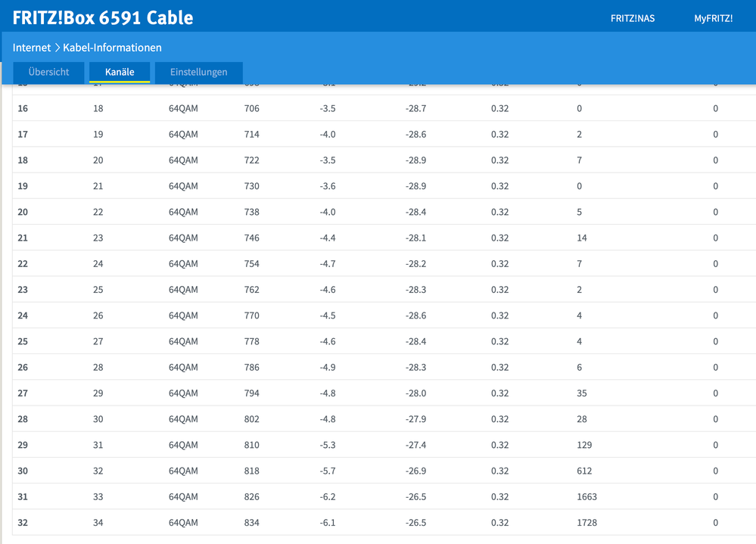756x544 pixels.
Task: Click the breadcrumb chevron after Internet
Action: (x=57, y=48)
